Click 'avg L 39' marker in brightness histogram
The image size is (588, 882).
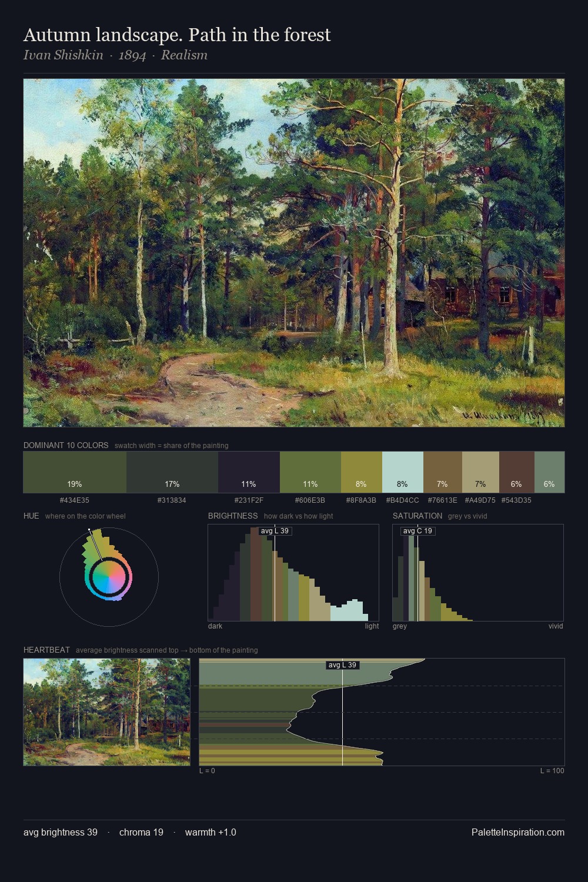pyautogui.click(x=275, y=531)
